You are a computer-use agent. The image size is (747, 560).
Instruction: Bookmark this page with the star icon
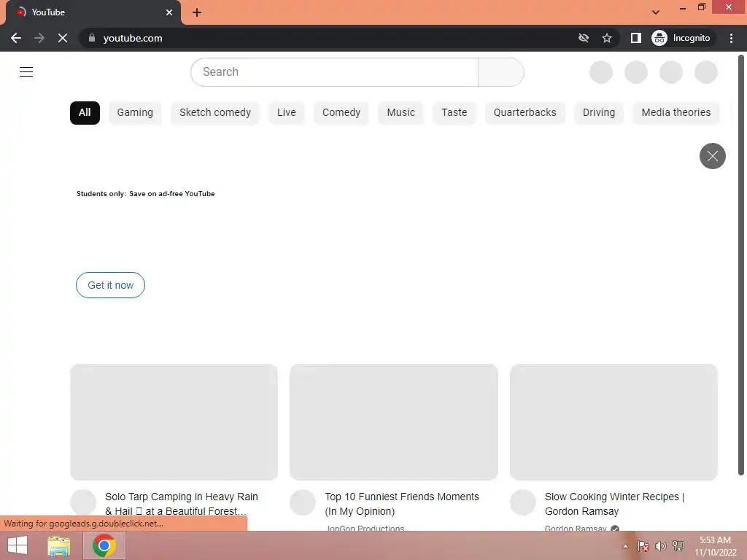point(606,38)
